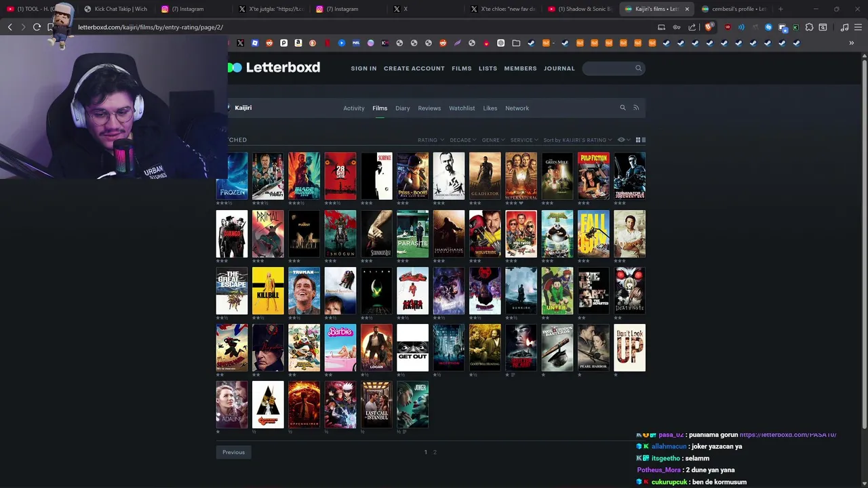Screen dimensions: 868x488
Task: Open MEMBERS in the top navigation
Action: [520, 68]
